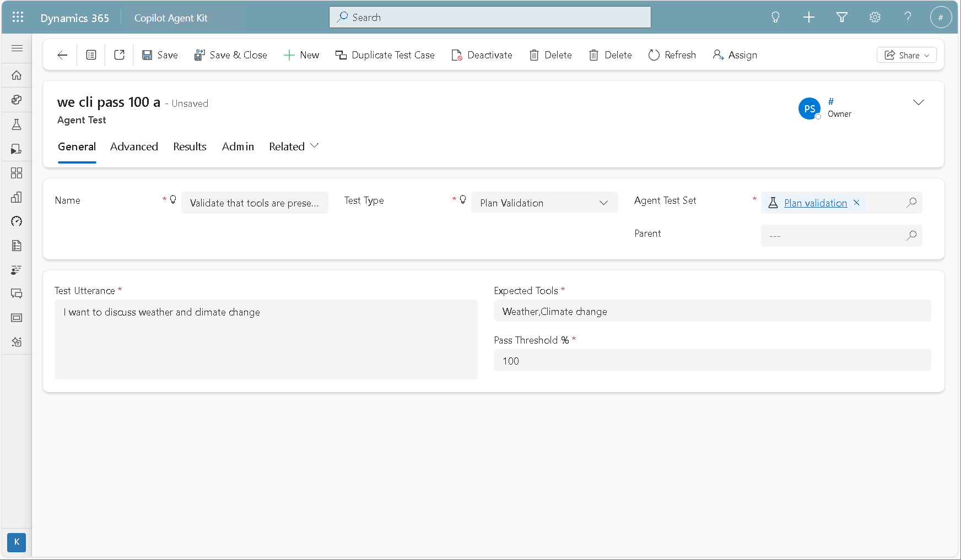This screenshot has width=961, height=560.
Task: Create a New record
Action: [301, 55]
